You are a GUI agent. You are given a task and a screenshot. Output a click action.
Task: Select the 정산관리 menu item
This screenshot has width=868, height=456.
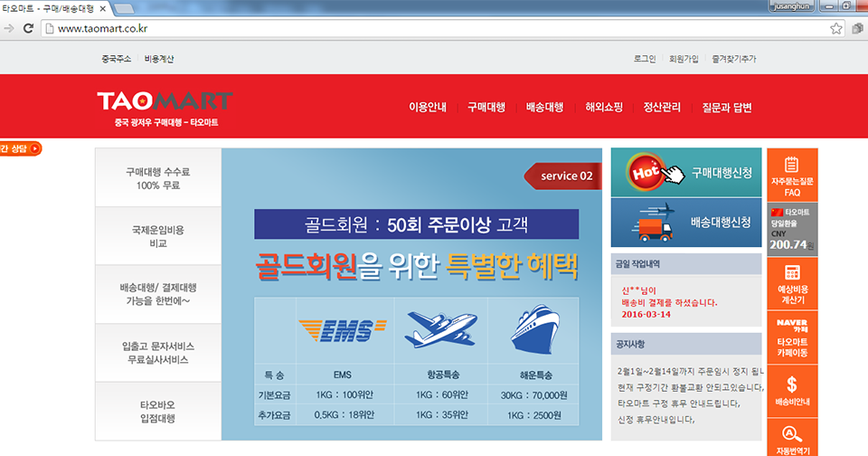[662, 107]
